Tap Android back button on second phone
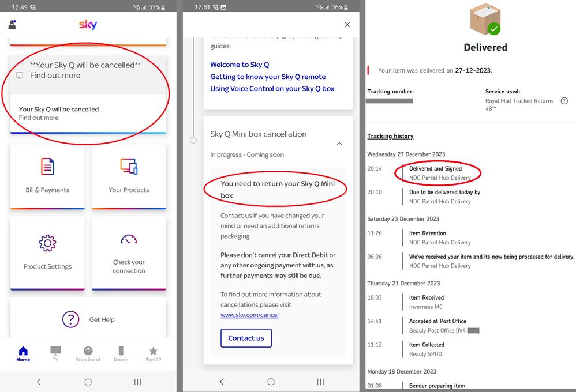The image size is (576, 392). (222, 382)
